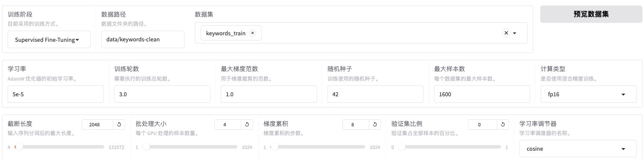Image resolution: width=644 pixels, height=159 pixels.
Task: Expand the 数据集 dropdown arrow
Action: tap(515, 33)
